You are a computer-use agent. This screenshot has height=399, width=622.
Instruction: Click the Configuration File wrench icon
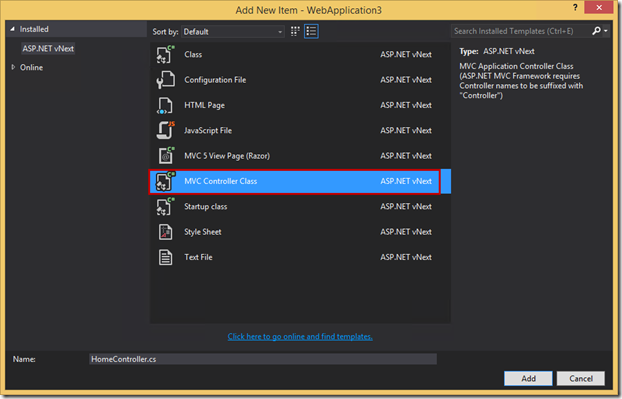165,80
